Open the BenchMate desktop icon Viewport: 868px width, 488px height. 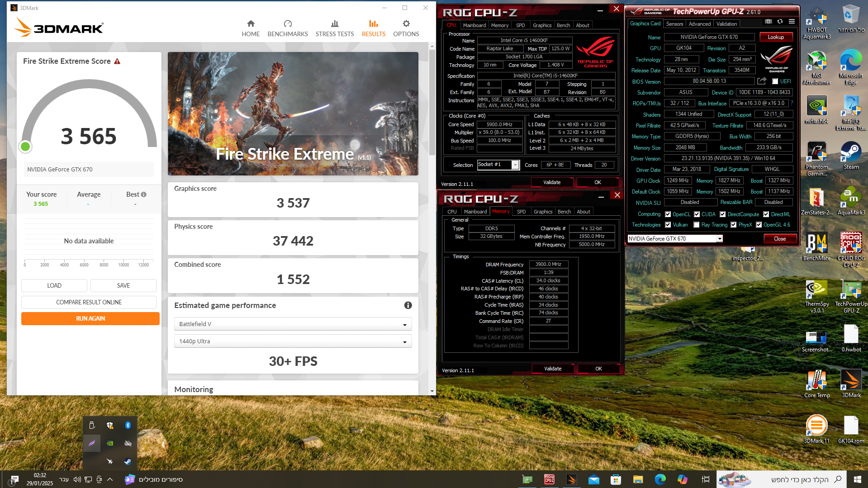817,246
